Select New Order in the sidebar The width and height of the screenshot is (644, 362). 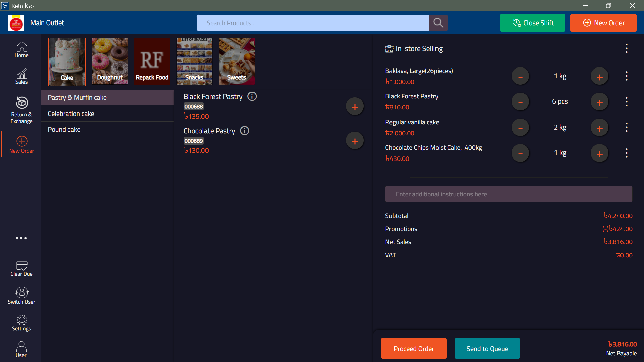click(x=21, y=145)
